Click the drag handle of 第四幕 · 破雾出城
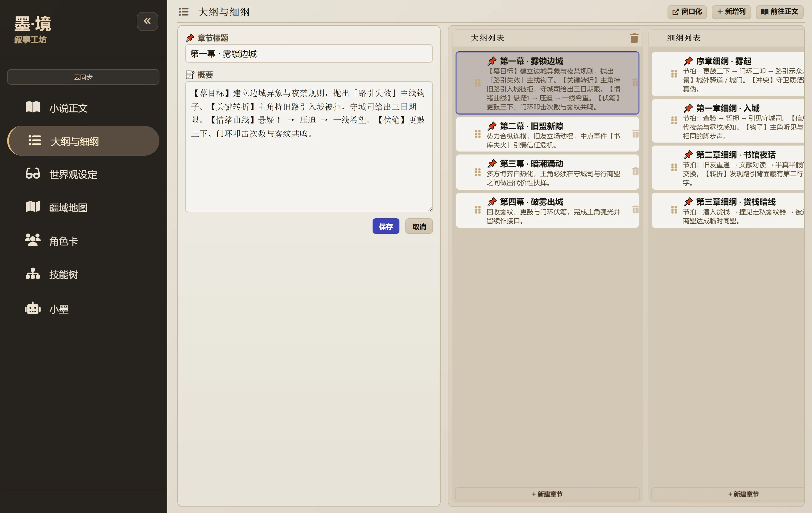 [x=477, y=210]
